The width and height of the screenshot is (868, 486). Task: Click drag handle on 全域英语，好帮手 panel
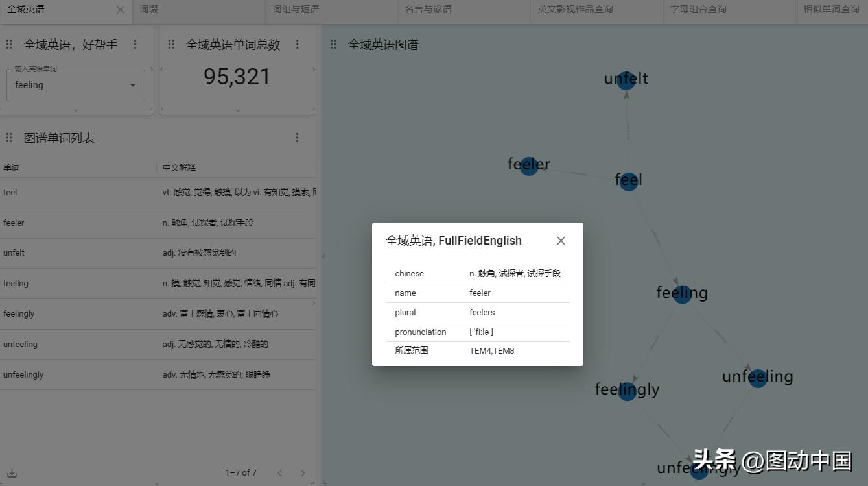[x=9, y=44]
